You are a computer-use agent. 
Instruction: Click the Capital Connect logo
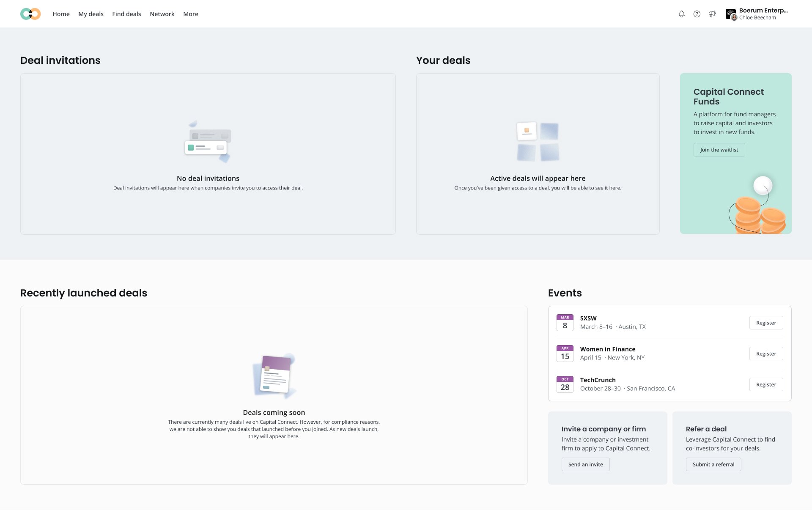(30, 14)
